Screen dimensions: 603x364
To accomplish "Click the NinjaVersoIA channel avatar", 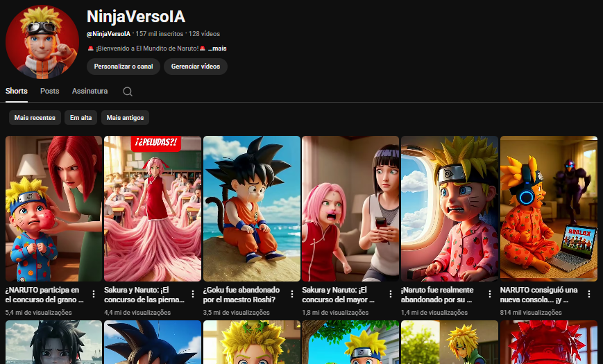I will point(42,42).
